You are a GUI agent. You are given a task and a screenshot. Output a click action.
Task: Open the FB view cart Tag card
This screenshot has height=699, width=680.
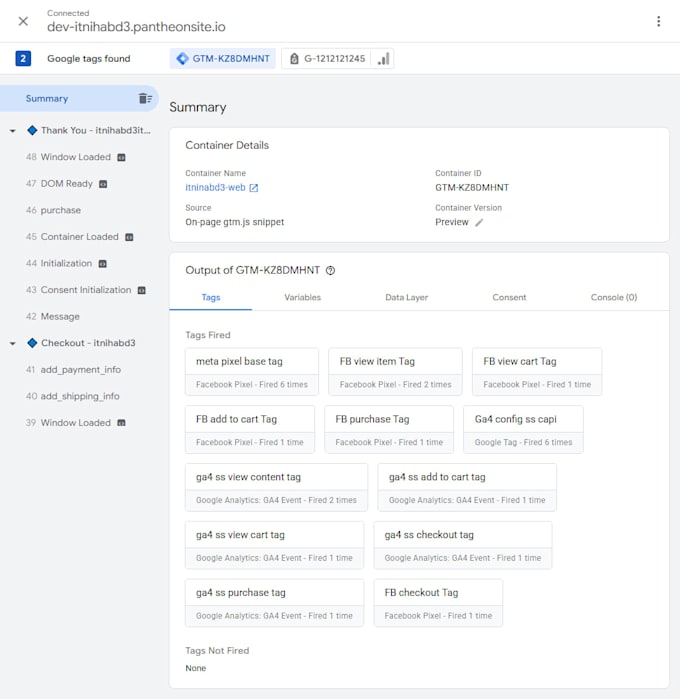click(x=537, y=372)
